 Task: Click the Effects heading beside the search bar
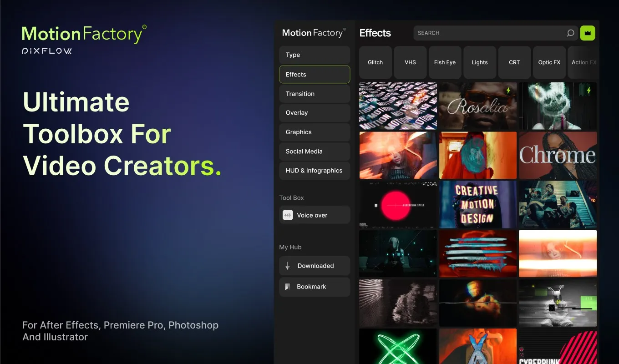tap(375, 33)
